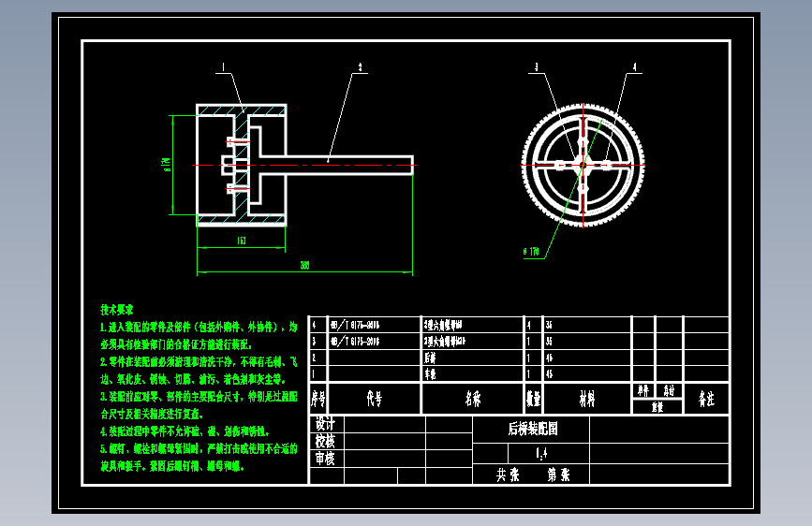812x526 pixels.
Task: Click the 审核 label in title block
Action: (326, 459)
